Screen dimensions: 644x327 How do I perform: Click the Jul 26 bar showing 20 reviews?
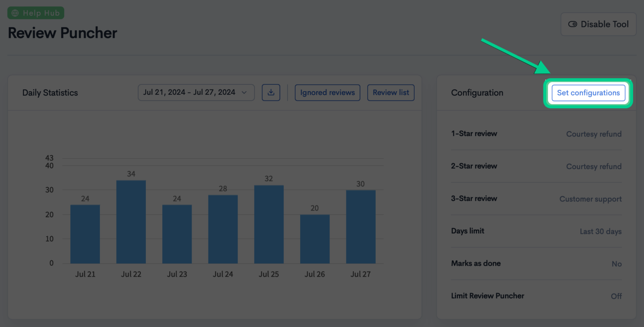click(x=314, y=239)
